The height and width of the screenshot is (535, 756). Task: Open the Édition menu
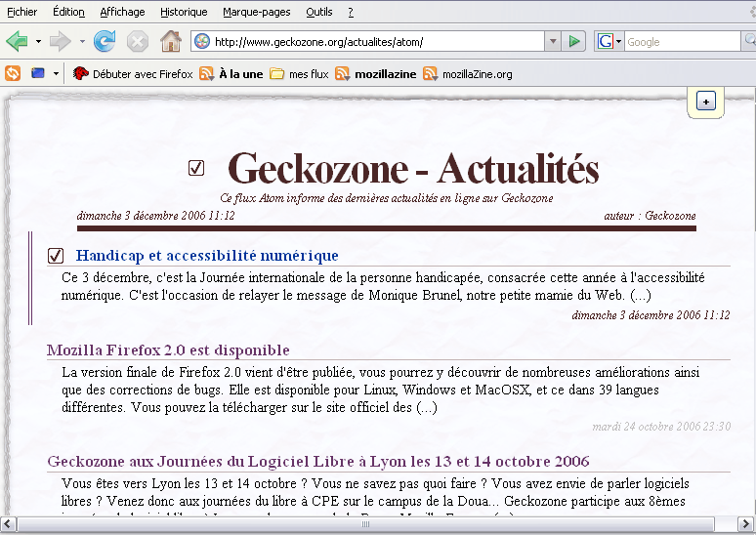68,12
